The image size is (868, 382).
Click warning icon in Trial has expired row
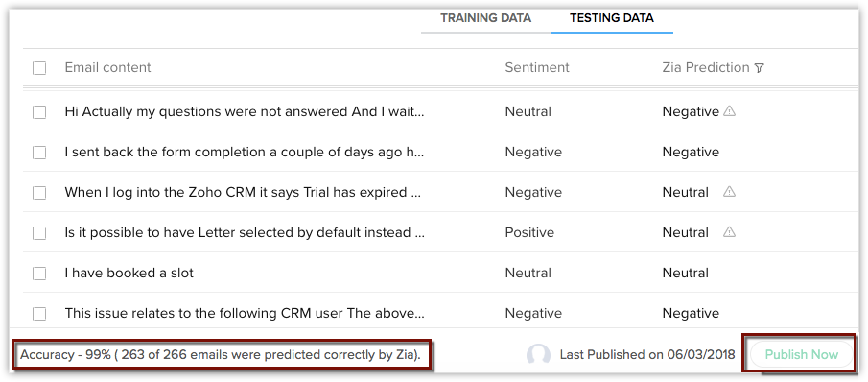730,192
